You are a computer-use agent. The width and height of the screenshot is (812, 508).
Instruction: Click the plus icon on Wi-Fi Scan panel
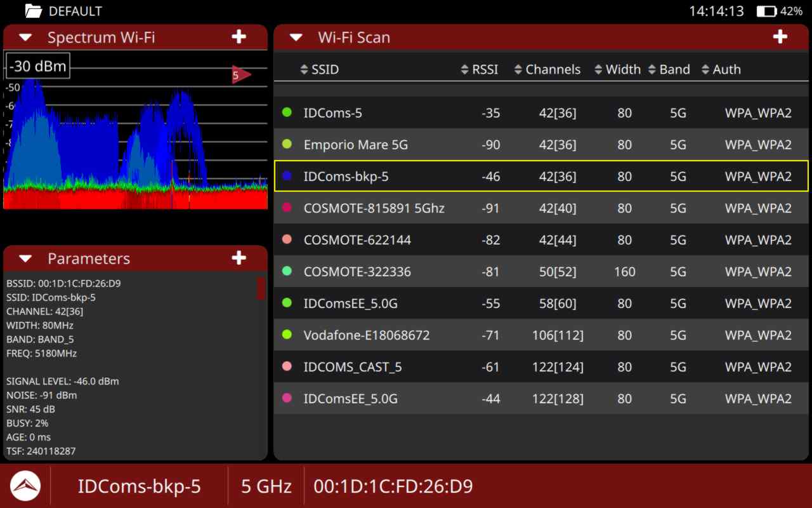[x=780, y=37]
